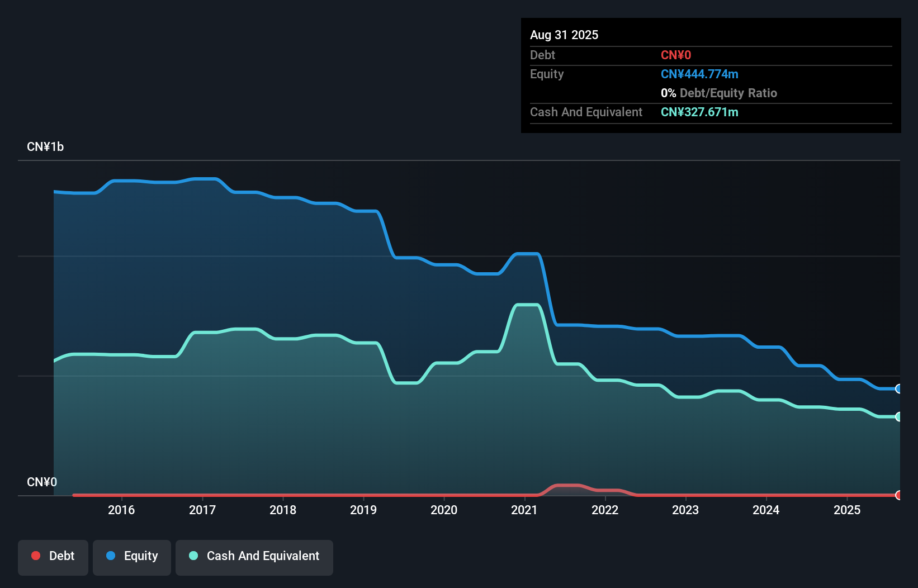This screenshot has width=918, height=588.
Task: Click the Equity row label in tooltip
Action: [x=547, y=74]
